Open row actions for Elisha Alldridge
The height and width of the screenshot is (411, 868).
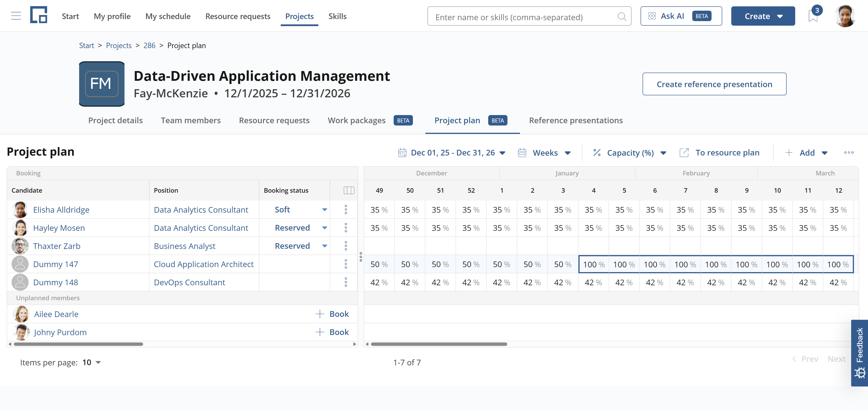[346, 210]
